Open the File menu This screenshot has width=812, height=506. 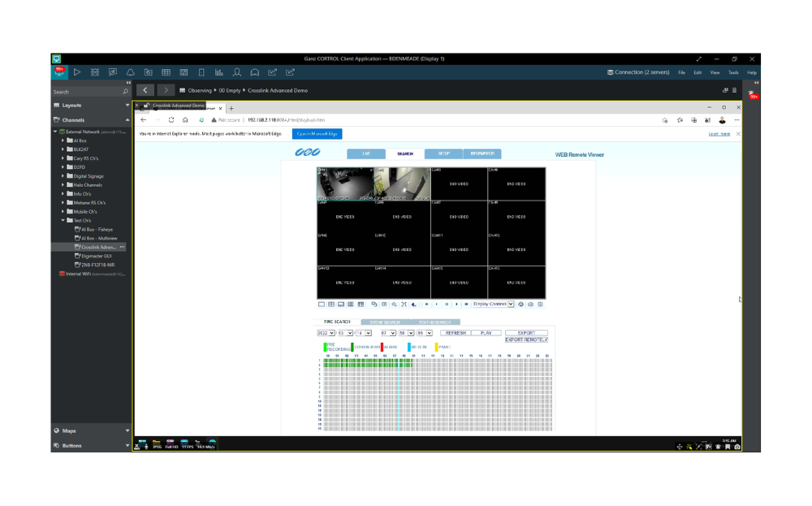(681, 72)
